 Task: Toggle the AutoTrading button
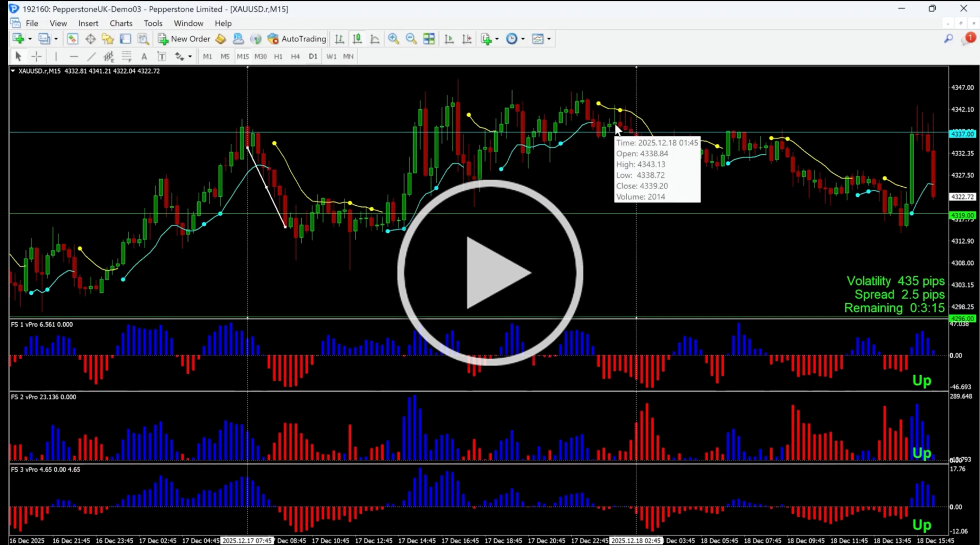[x=297, y=39]
